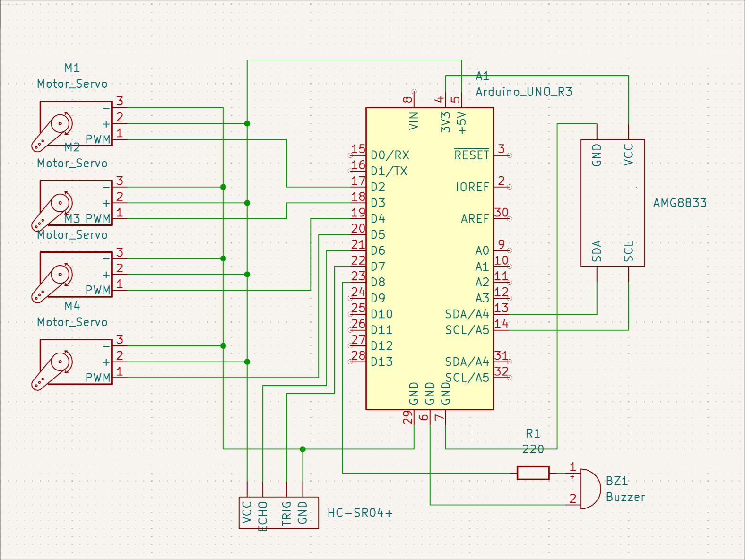
Task: Click the D0/RX pin name
Action: (390, 155)
